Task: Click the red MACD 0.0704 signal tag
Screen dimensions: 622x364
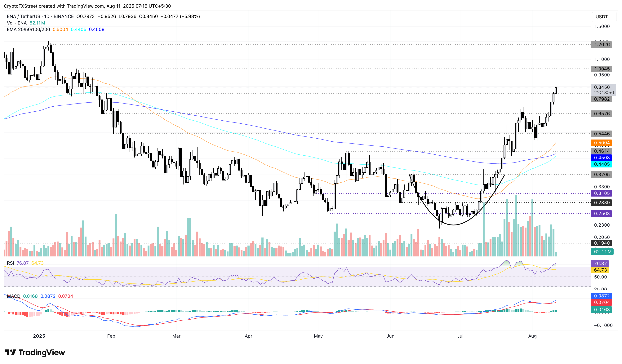Action: [x=601, y=302]
